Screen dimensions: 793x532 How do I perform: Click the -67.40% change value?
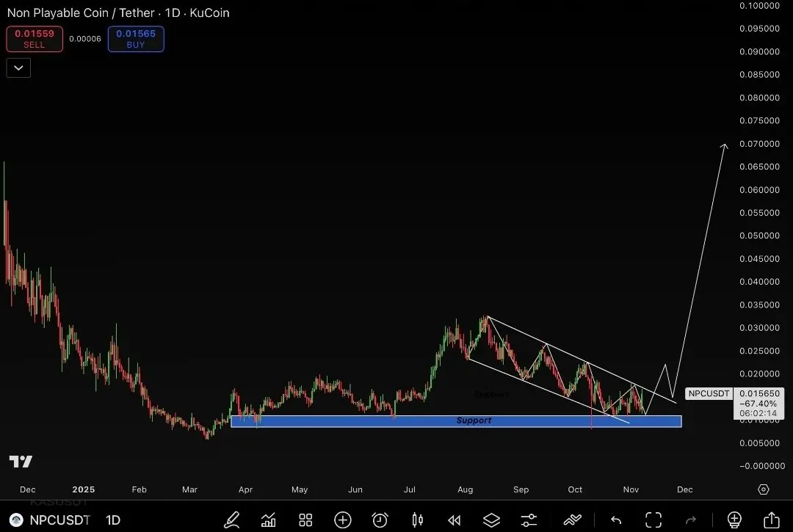(758, 404)
